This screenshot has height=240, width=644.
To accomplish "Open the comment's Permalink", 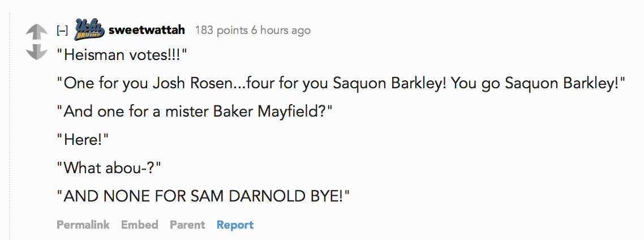I will 83,225.
